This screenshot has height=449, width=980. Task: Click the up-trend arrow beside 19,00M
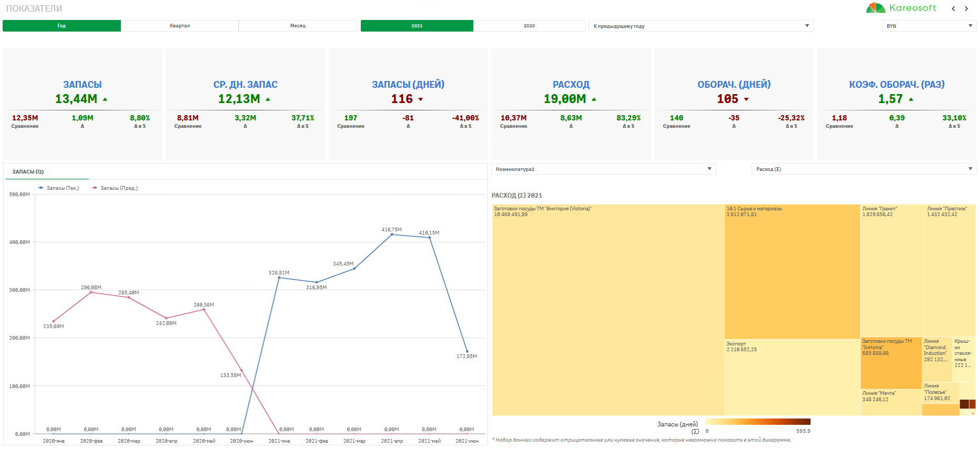coord(594,99)
